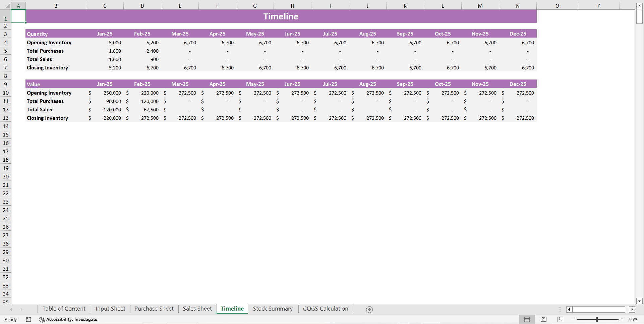This screenshot has width=644, height=324.
Task: Select Page Break Preview view icon
Action: click(x=560, y=319)
